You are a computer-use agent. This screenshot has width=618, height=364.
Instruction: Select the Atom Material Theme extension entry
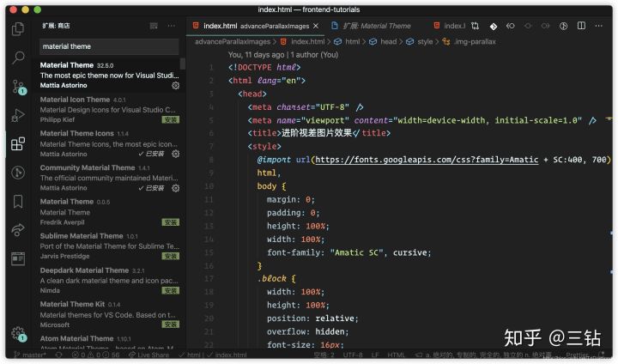109,343
